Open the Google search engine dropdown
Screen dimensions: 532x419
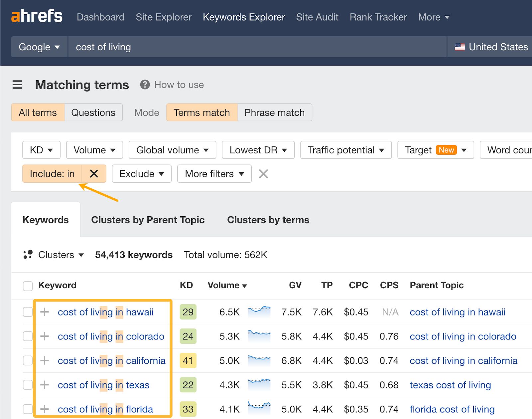(39, 47)
